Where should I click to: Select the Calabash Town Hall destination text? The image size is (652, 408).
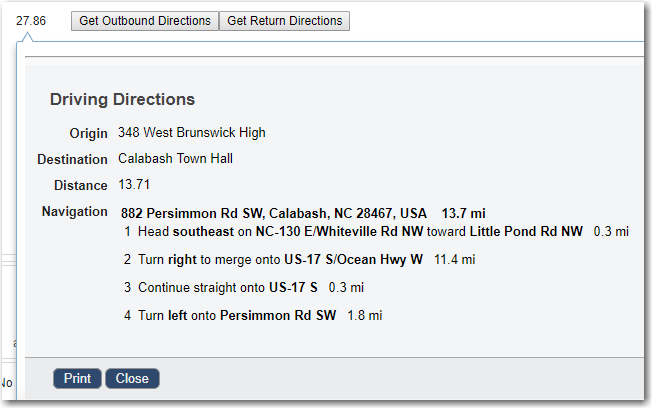tap(176, 159)
